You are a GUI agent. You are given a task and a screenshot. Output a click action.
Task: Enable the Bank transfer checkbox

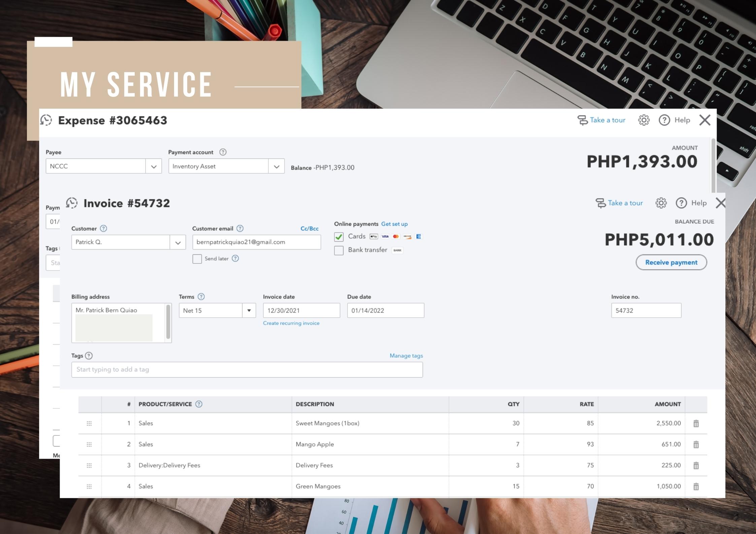(339, 250)
